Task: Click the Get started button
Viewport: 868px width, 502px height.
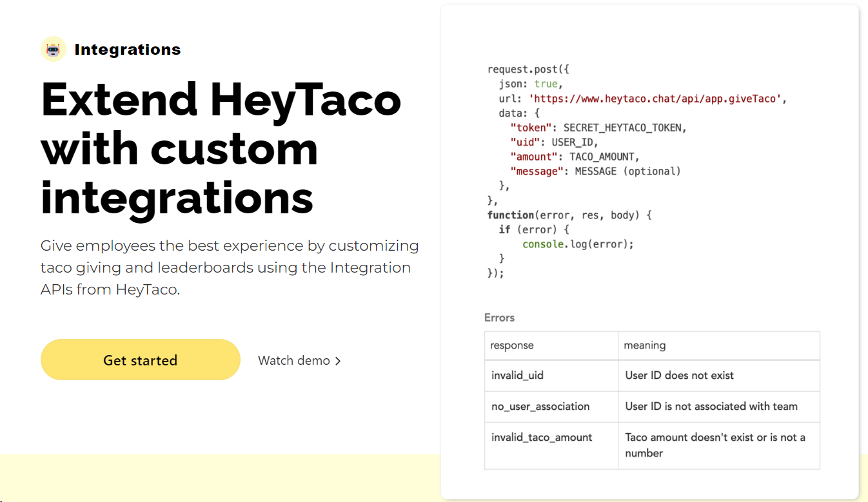Action: (x=141, y=360)
